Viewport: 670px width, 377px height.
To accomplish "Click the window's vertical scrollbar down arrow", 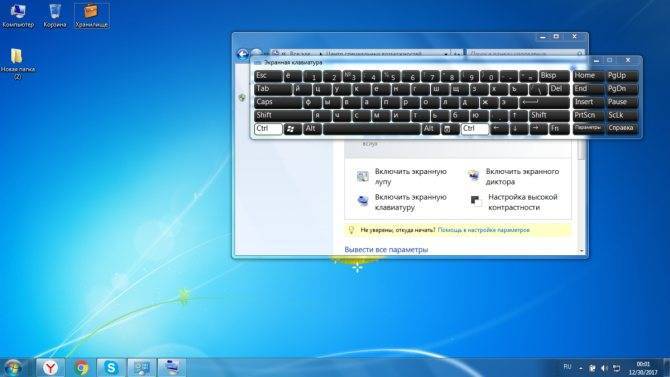I will point(582,251).
